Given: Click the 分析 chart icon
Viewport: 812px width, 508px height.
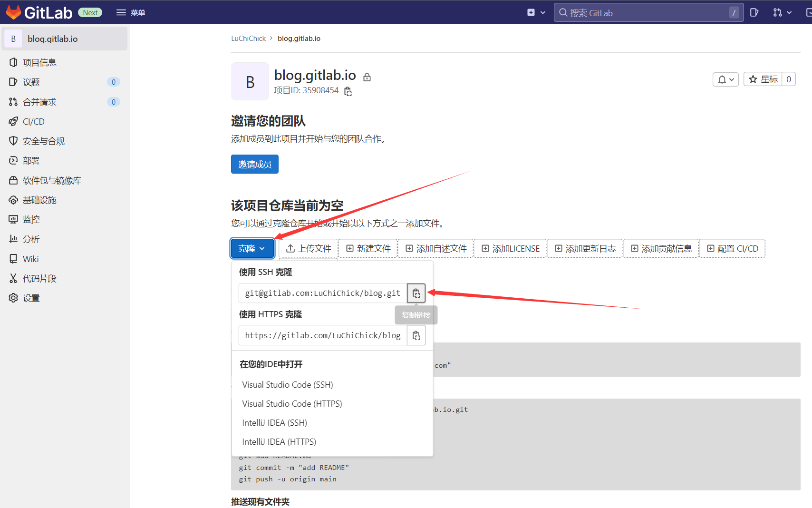Looking at the screenshot, I should [13, 239].
